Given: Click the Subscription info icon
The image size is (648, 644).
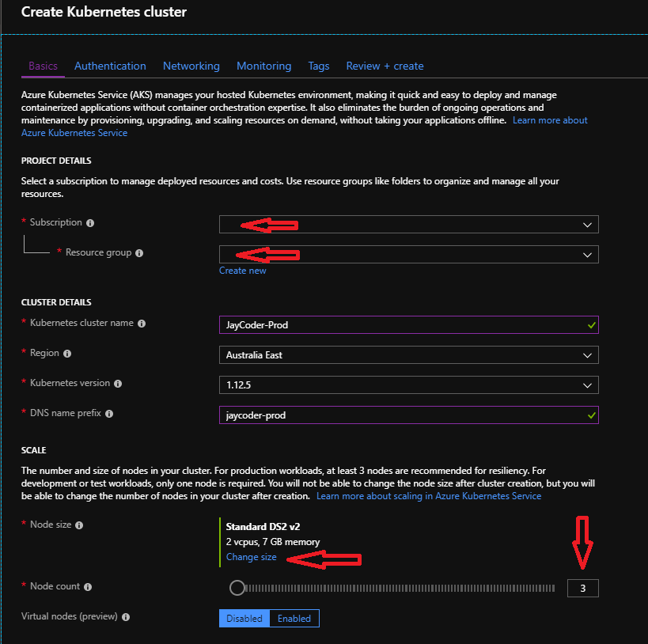Looking at the screenshot, I should [x=90, y=223].
